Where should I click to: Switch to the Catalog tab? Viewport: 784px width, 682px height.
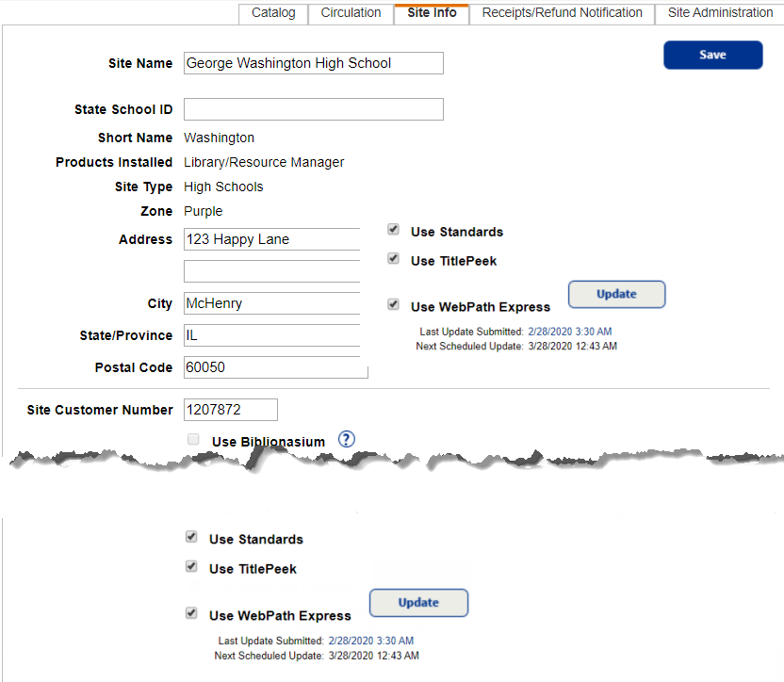pyautogui.click(x=272, y=13)
